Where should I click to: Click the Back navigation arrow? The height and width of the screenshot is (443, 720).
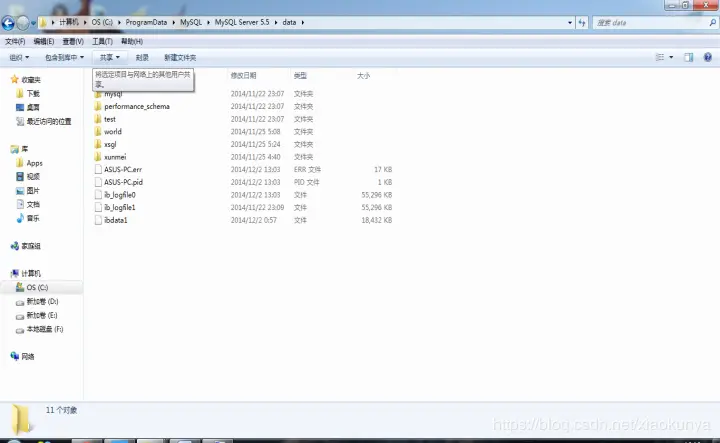point(8,22)
